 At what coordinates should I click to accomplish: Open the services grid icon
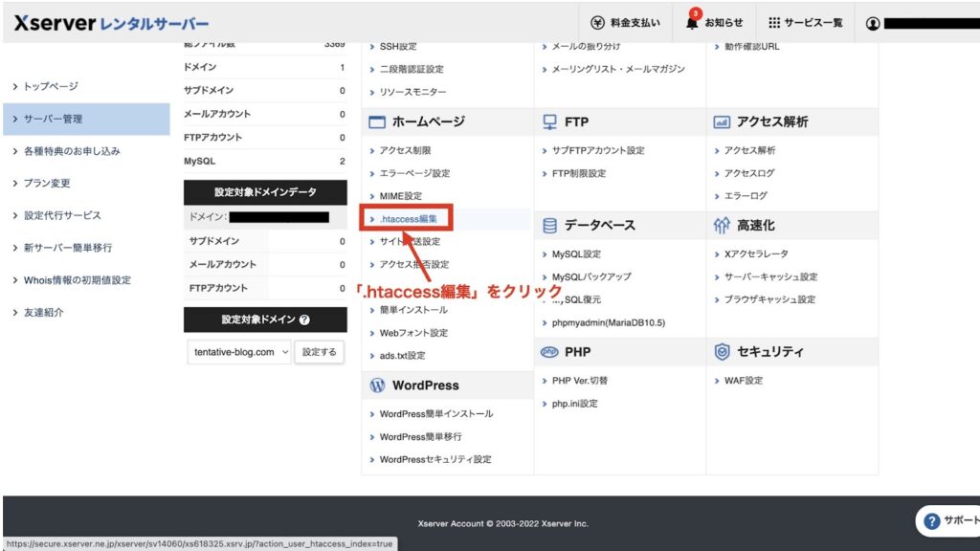coord(773,23)
